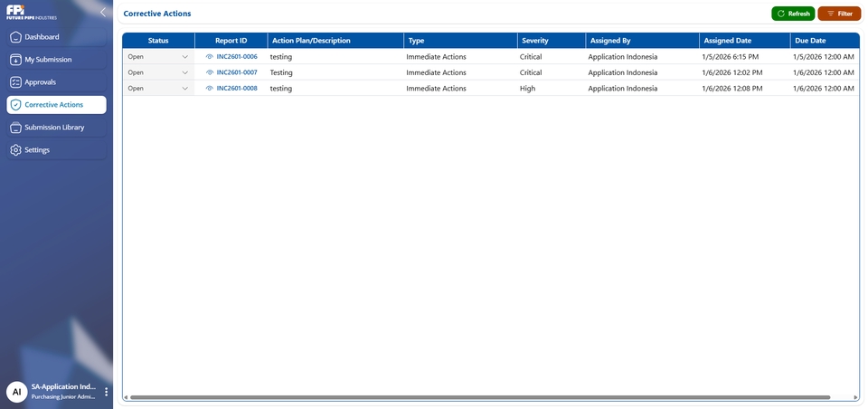This screenshot has height=409, width=868.
Task: Change Status dropdown for INC2601-0008 row
Action: point(158,89)
